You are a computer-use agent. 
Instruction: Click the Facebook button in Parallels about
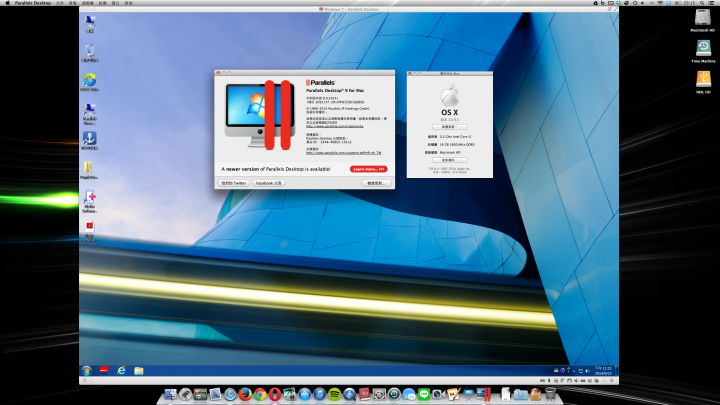(269, 183)
